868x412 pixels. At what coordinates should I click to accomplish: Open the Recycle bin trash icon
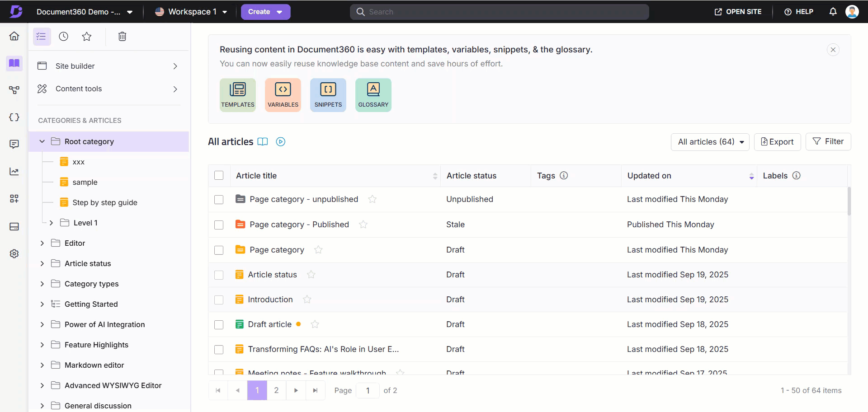pos(122,37)
